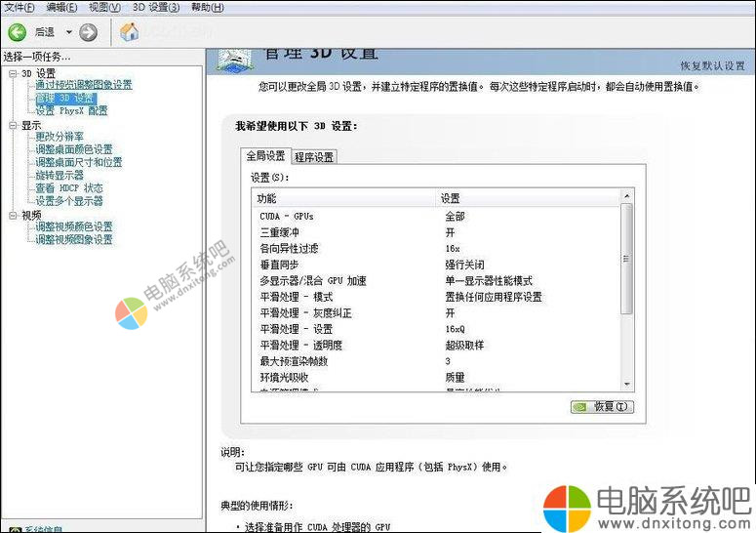This screenshot has height=533, width=756.
Task: Select the 最大预渲染帧数 row
Action: pos(436,361)
